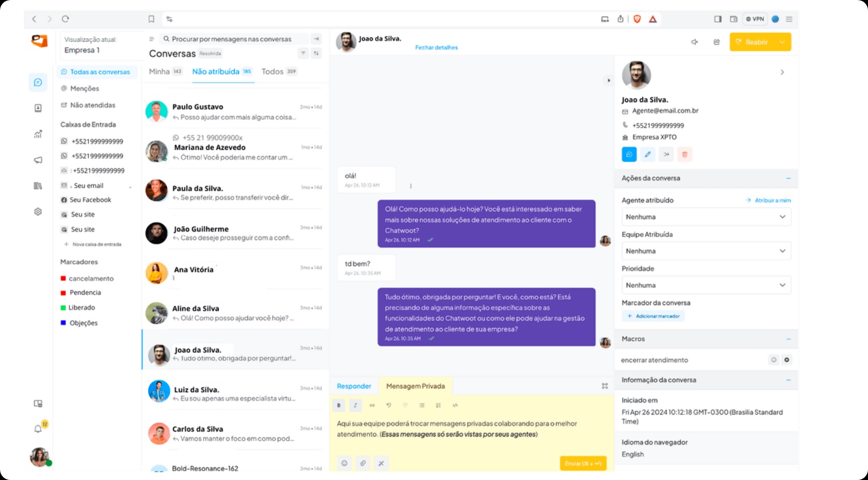Click the edit contact pencil icon

[648, 154]
